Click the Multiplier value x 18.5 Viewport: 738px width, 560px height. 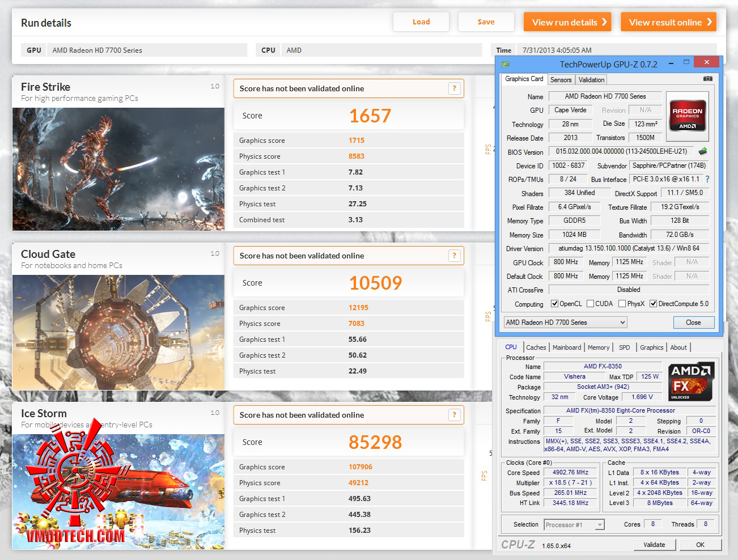(571, 482)
